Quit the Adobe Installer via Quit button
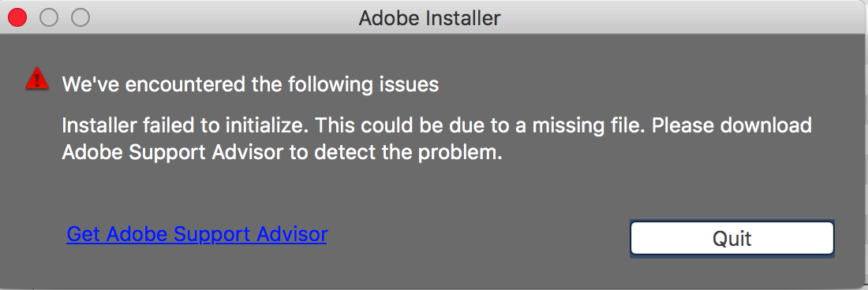 731,239
